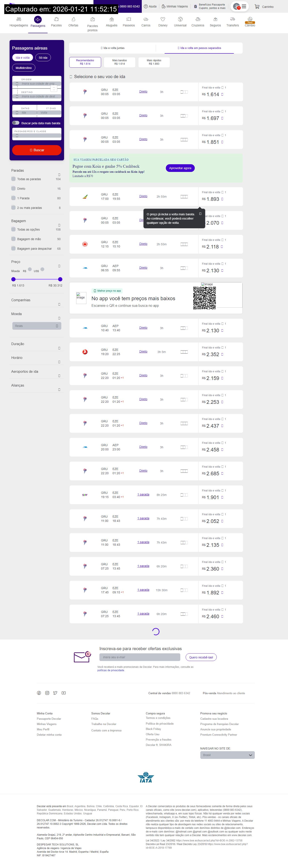Image resolution: width=288 pixels, height=868 pixels.
Task: Open the Seguros insurance icon
Action: 215,19
